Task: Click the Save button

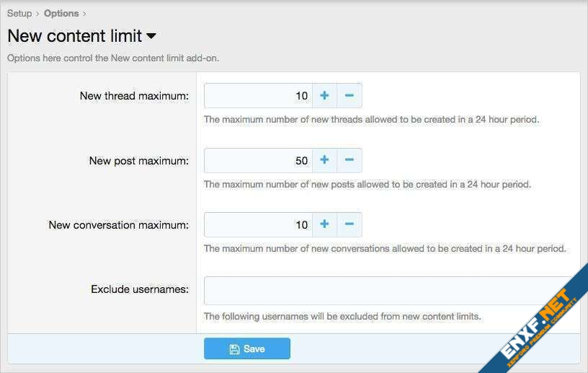Action: coord(246,348)
